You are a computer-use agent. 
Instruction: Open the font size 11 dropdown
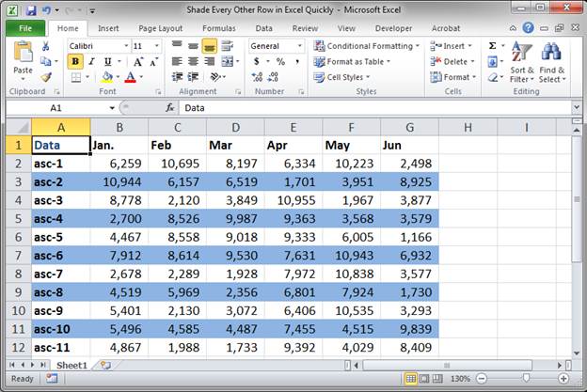(157, 46)
